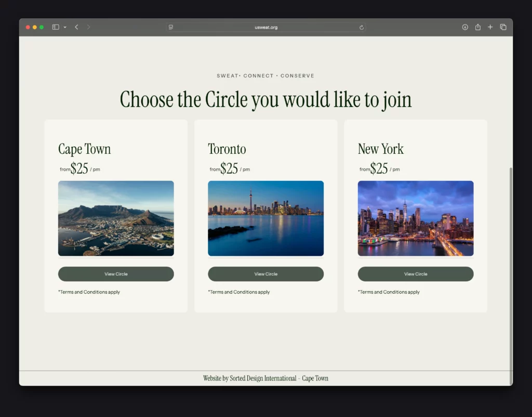Click the New York skyline photo
532x417 pixels.
click(x=416, y=218)
